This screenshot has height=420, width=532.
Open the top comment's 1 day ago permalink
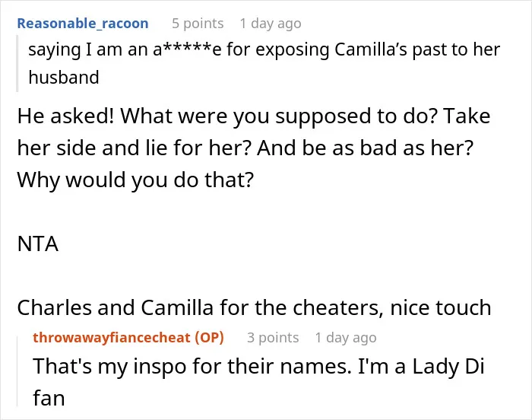(x=271, y=24)
